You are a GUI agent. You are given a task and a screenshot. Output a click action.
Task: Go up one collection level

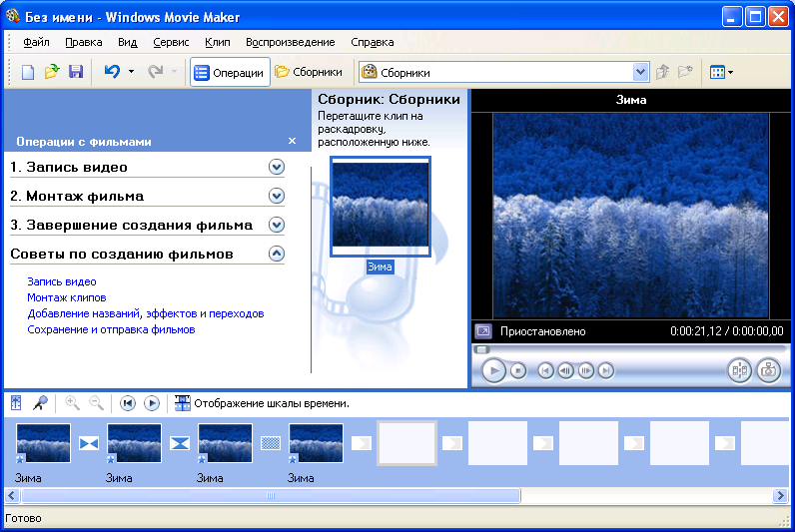click(x=662, y=72)
